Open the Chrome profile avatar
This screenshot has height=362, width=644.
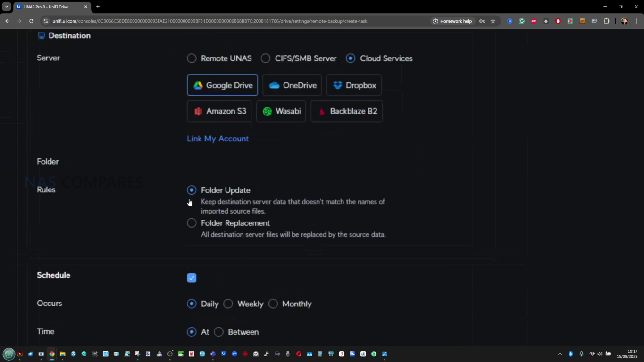[624, 21]
